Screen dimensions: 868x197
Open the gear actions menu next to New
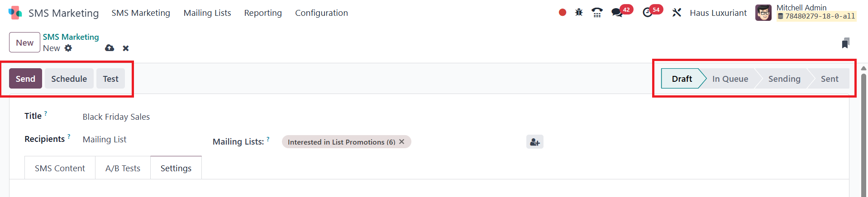point(68,48)
